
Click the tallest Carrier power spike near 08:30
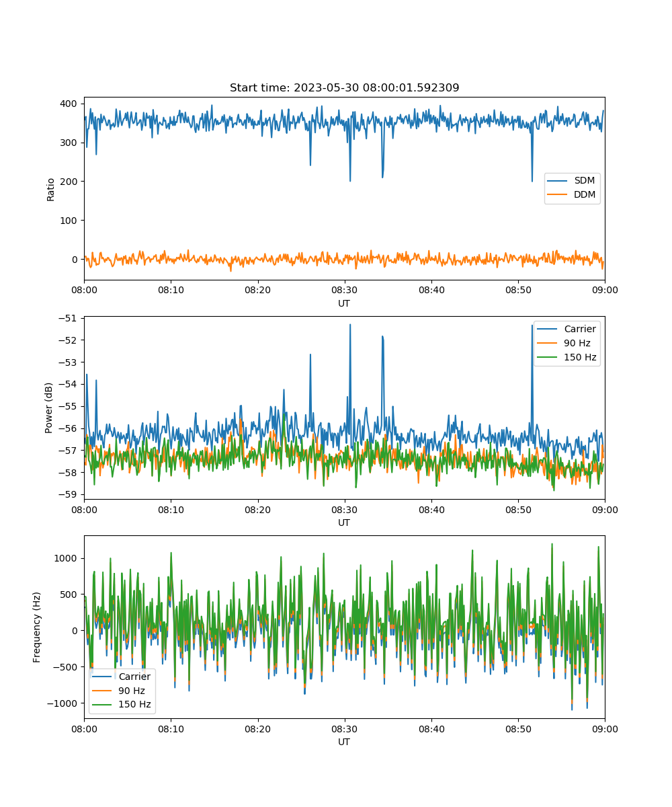coord(350,325)
